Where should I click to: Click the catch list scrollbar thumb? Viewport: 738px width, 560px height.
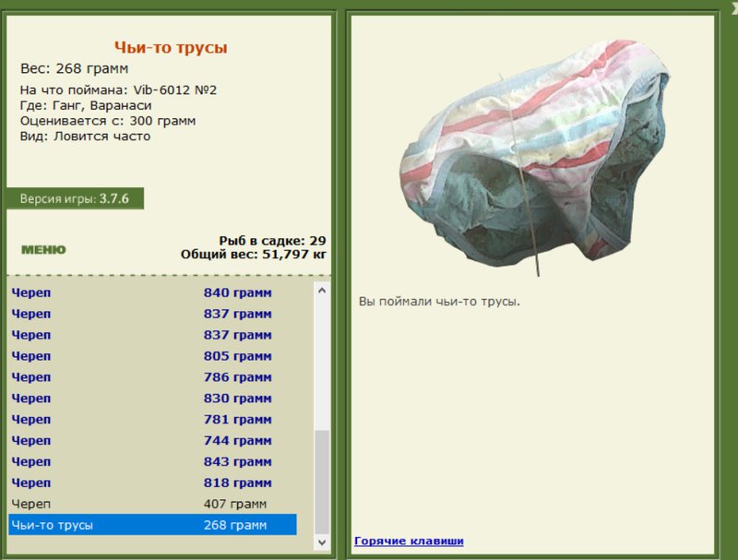click(x=322, y=482)
